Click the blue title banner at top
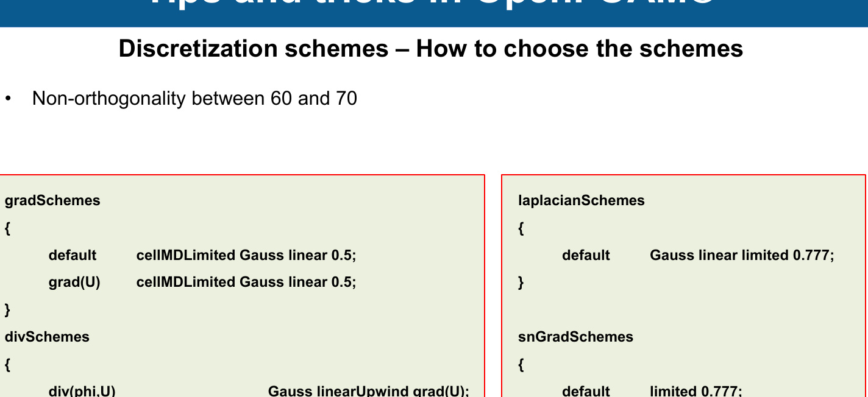This screenshot has height=397, width=868. click(434, 13)
